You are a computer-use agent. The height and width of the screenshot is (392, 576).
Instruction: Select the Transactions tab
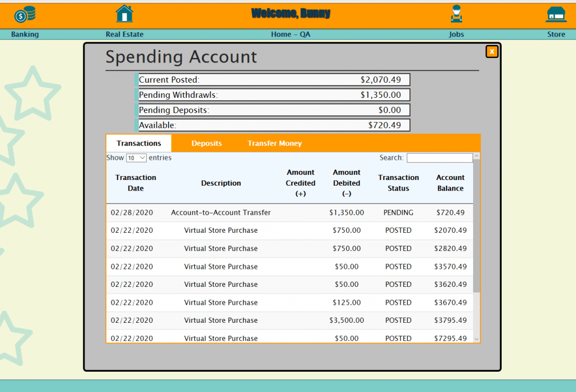point(138,143)
